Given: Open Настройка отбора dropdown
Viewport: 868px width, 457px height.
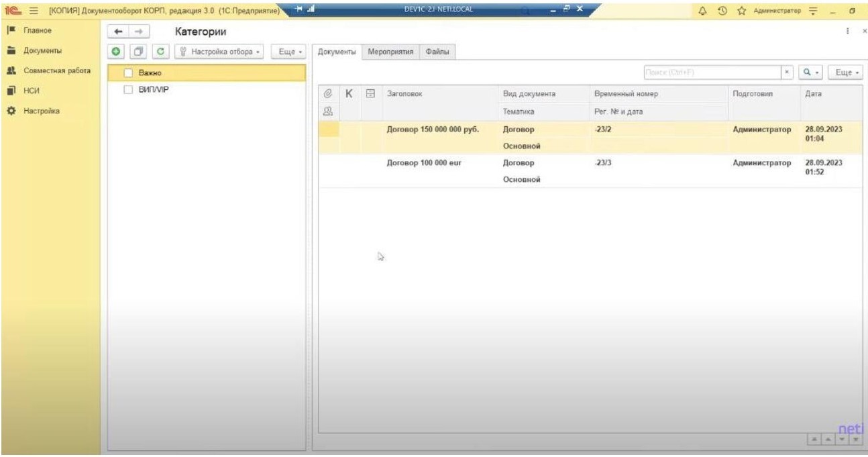Looking at the screenshot, I should (x=220, y=52).
